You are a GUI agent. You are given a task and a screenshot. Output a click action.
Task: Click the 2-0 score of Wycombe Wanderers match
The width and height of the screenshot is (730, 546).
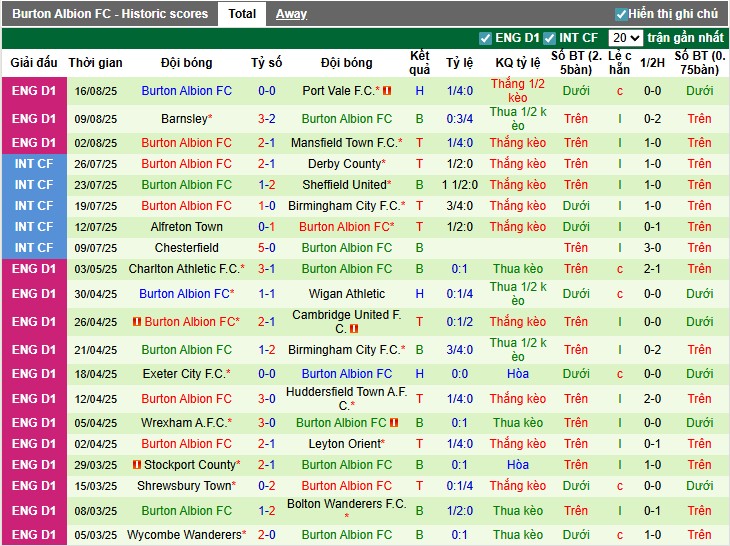(267, 535)
